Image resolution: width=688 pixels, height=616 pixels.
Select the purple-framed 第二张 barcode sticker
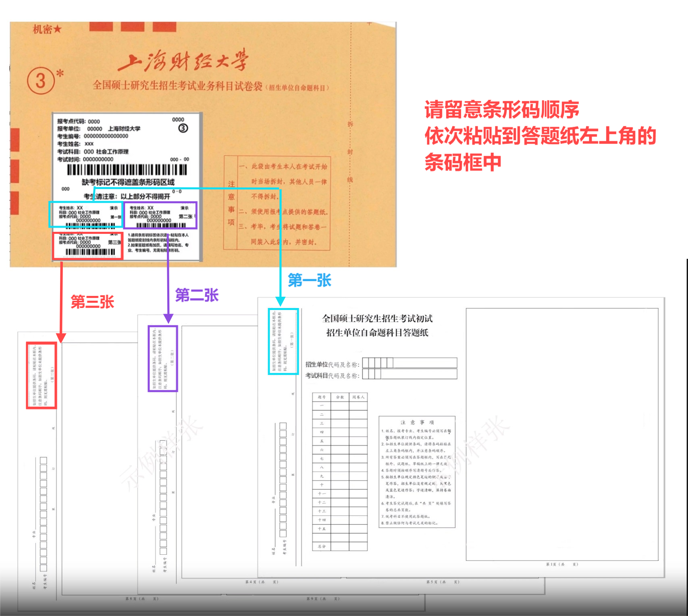(x=160, y=215)
